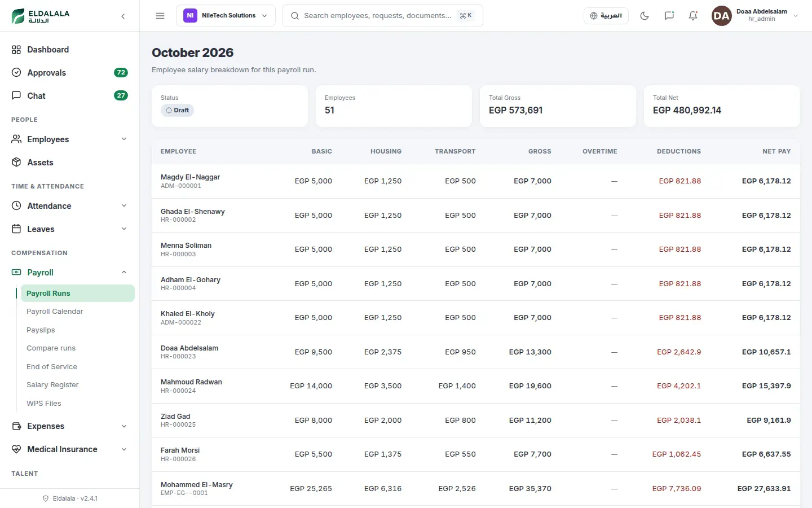This screenshot has width=812, height=508.
Task: Click the EMPLOYEE column header
Action: pos(178,151)
